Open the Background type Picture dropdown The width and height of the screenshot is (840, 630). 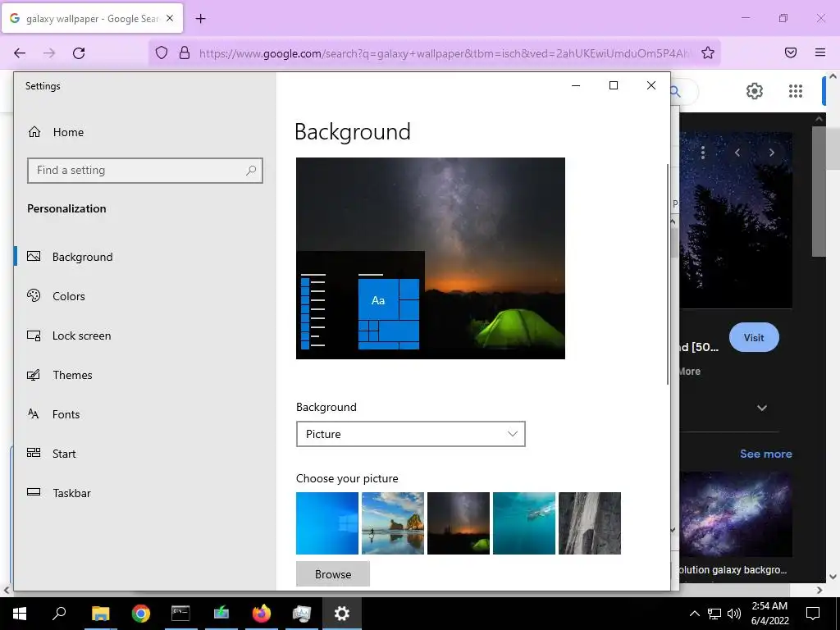[410, 434]
